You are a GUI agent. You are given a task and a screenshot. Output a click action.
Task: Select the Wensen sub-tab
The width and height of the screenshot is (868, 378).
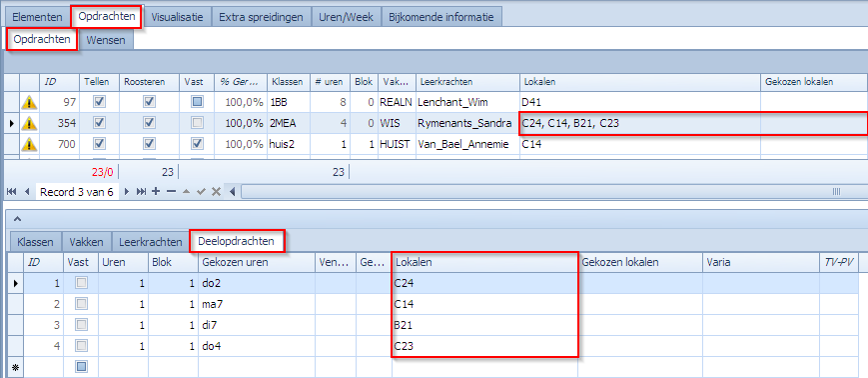(106, 40)
